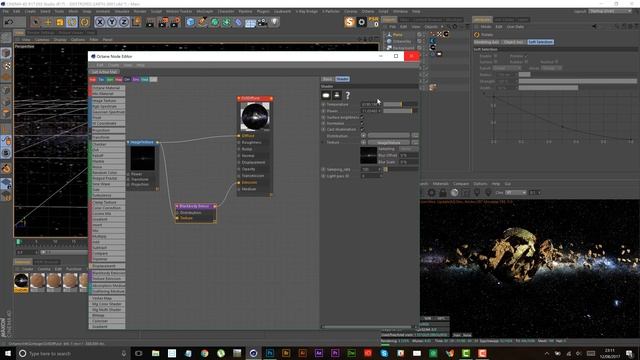Click the Floor environment icon
The image size is (640, 360).
(250, 22)
